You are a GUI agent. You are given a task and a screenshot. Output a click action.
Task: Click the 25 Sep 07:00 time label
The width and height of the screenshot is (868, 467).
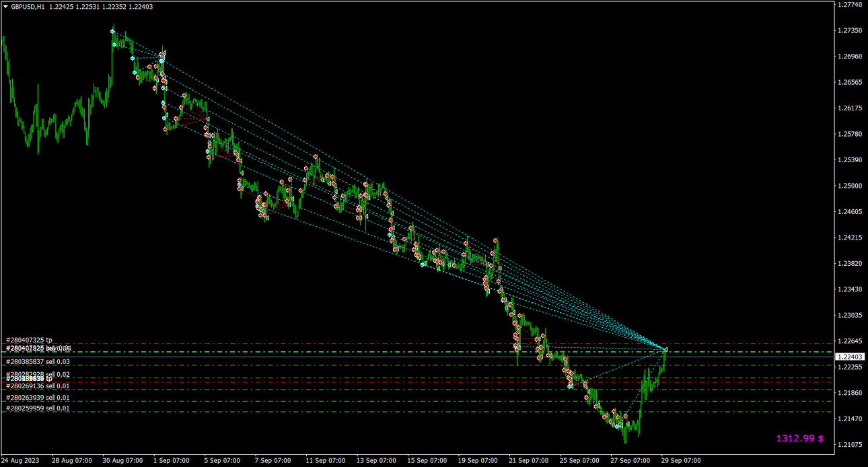pyautogui.click(x=579, y=461)
